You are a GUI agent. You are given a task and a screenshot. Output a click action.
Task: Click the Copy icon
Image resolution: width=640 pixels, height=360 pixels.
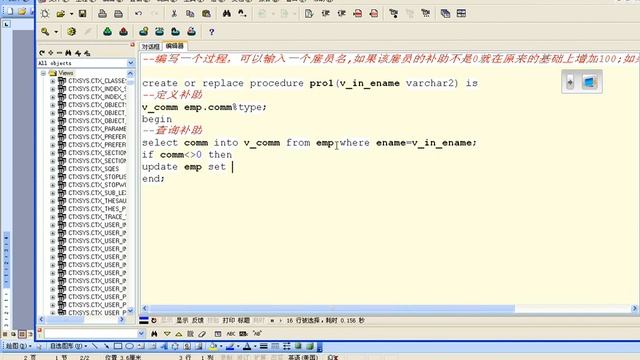pos(190,14)
